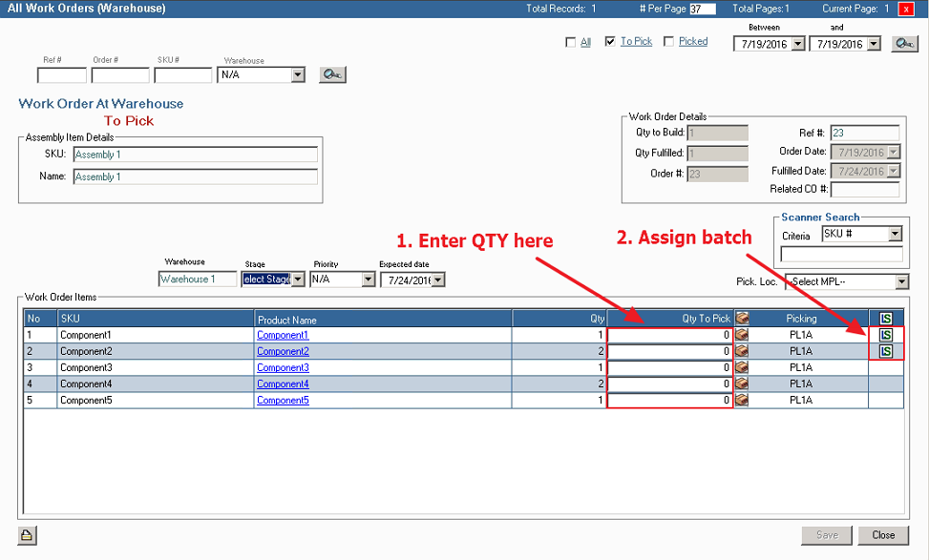The height and width of the screenshot is (560, 929).
Task: Check the Picked checkbox filter
Action: point(668,42)
